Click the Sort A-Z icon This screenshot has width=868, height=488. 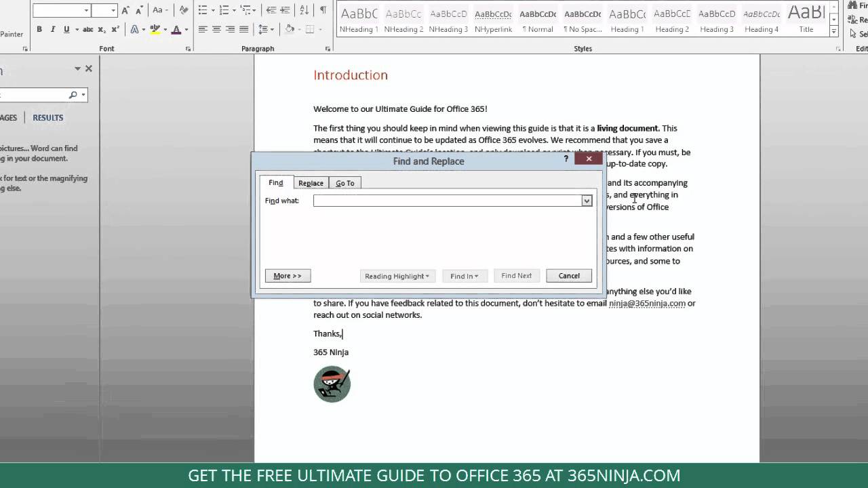click(x=304, y=10)
